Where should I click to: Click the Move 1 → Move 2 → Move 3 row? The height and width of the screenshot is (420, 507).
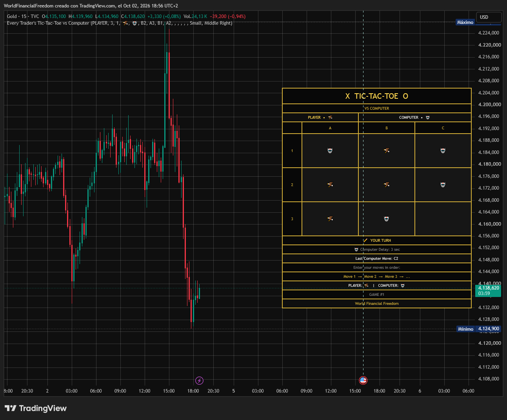(x=377, y=277)
